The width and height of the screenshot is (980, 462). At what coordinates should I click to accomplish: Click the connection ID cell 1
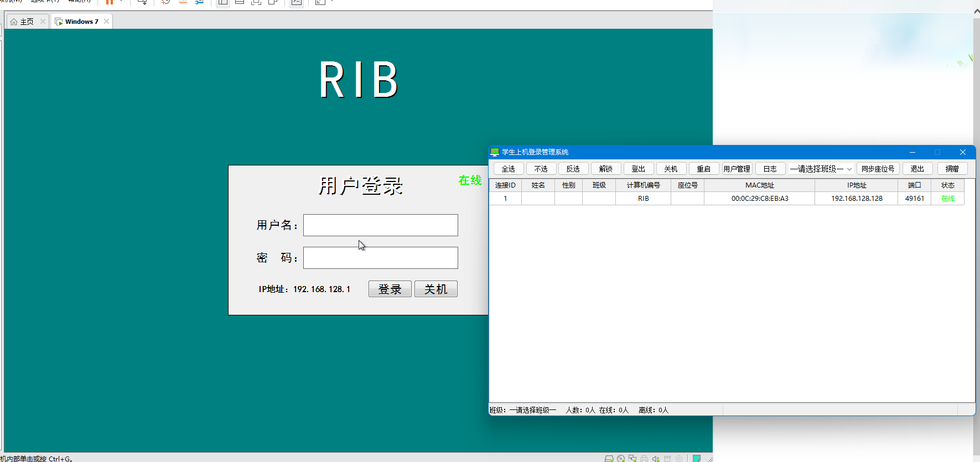tap(505, 199)
